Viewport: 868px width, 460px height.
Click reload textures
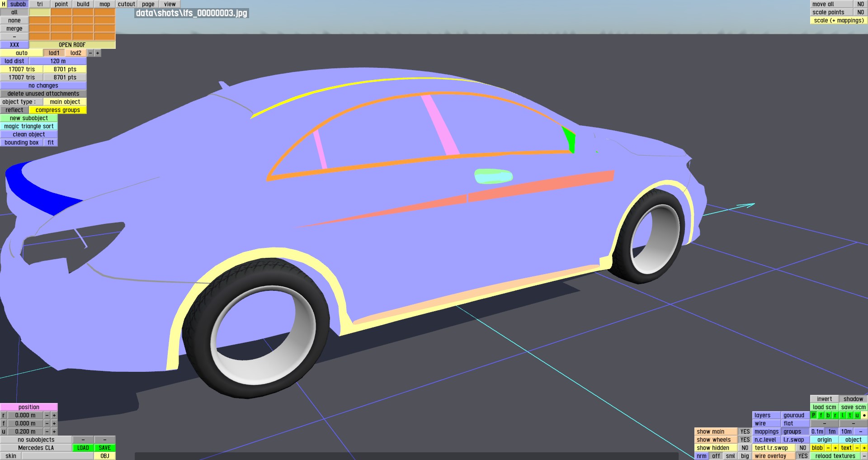click(x=835, y=456)
